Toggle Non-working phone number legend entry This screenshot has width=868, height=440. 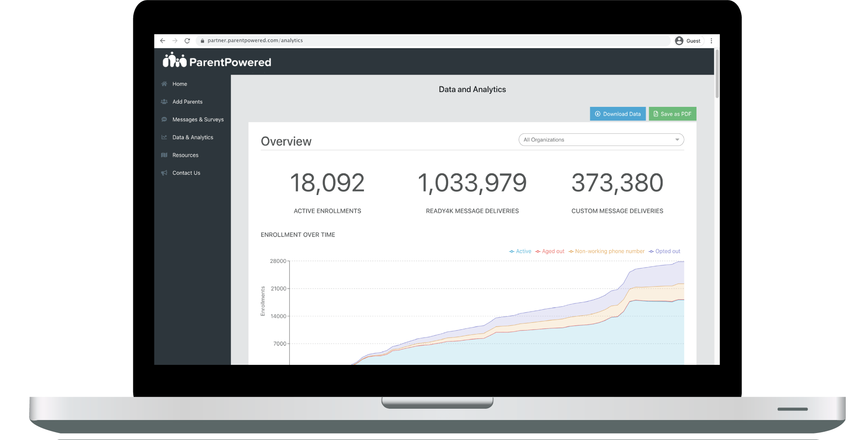point(607,251)
